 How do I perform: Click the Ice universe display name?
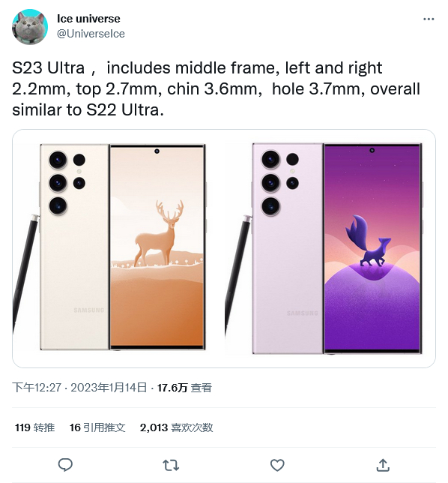(x=88, y=19)
